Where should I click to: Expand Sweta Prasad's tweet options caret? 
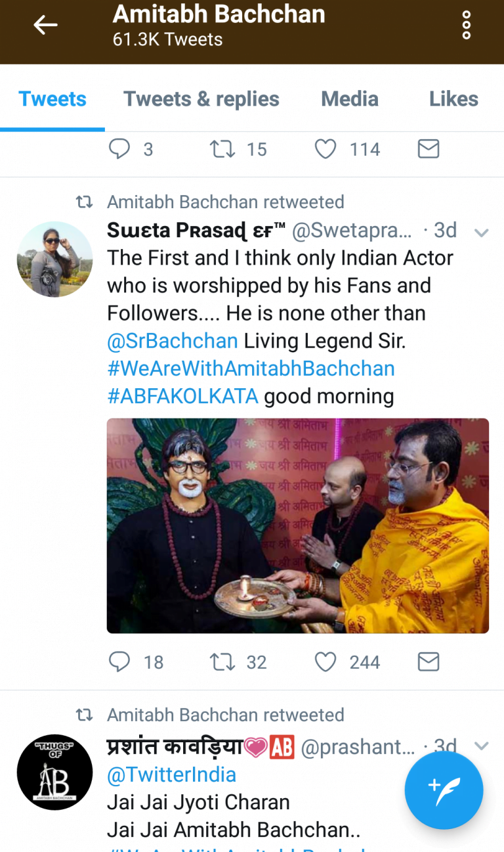click(x=482, y=233)
